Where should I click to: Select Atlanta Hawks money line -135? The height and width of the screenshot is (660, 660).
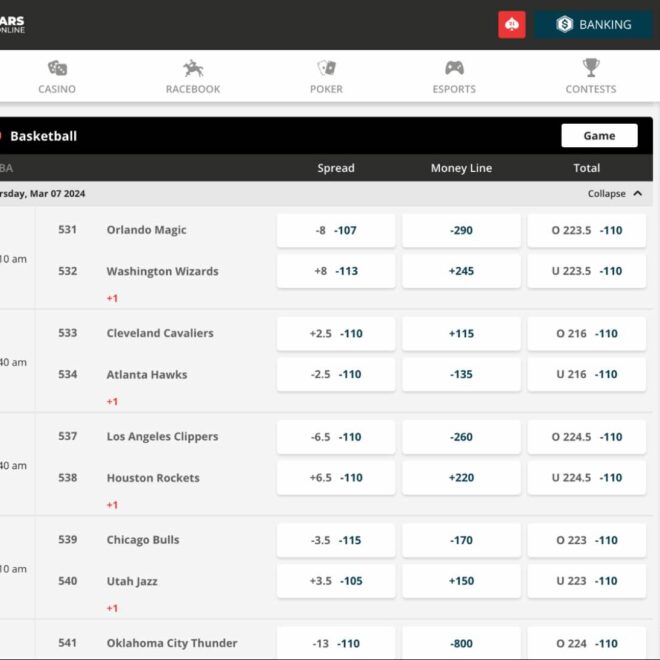(x=461, y=374)
